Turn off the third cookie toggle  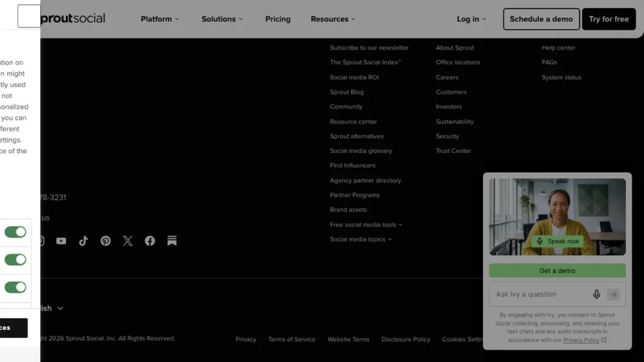[x=15, y=287]
